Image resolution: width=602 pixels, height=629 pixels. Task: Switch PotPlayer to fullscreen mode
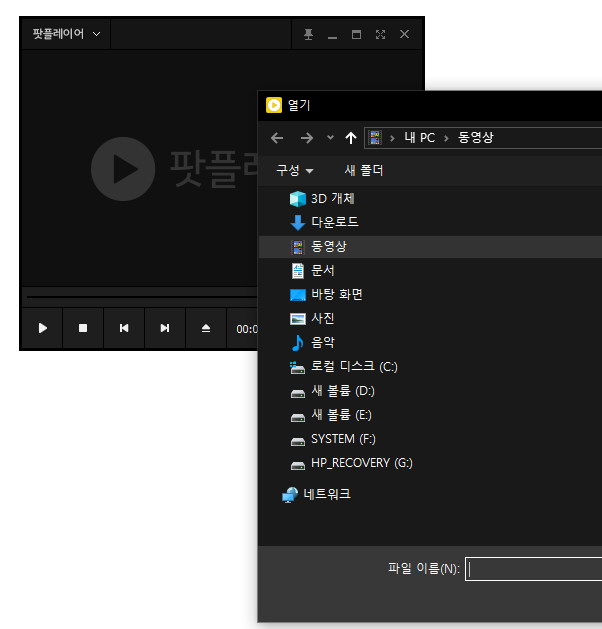380,34
